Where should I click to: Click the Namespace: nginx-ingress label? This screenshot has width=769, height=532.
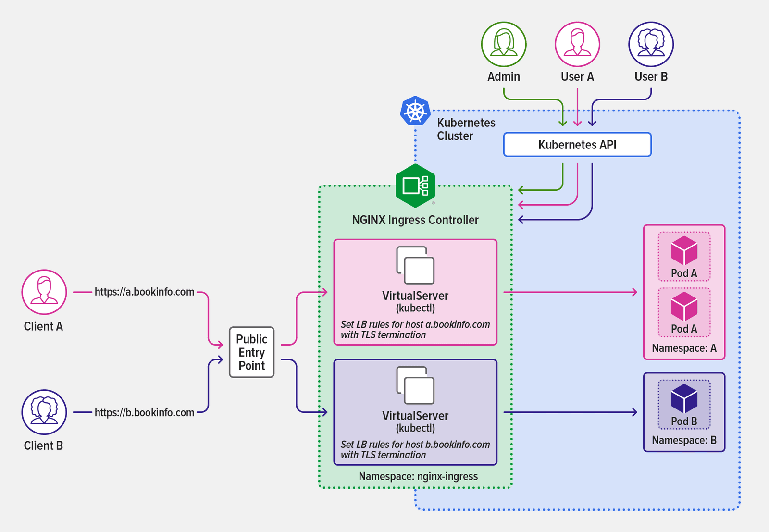[418, 476]
